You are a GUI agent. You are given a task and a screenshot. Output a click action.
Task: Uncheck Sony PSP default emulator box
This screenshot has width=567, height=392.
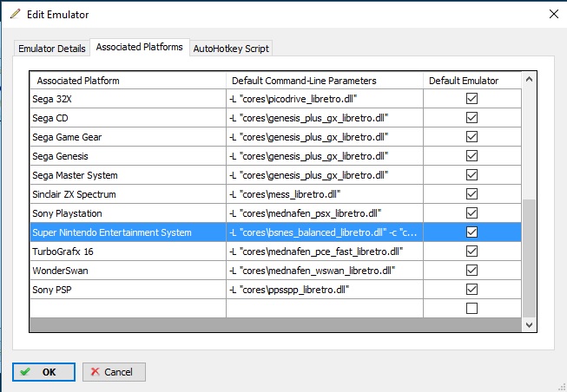coord(471,290)
